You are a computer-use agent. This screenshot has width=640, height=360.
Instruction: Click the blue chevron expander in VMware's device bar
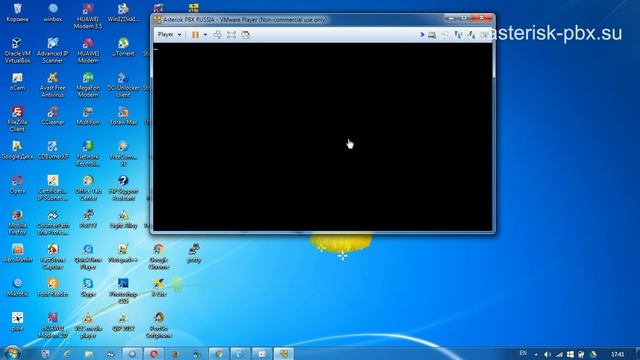pyautogui.click(x=422, y=35)
